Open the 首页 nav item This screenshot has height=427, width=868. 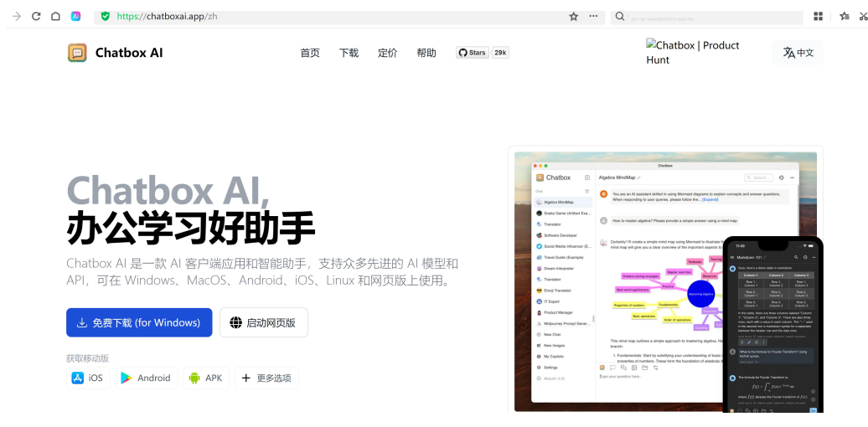[x=310, y=53]
